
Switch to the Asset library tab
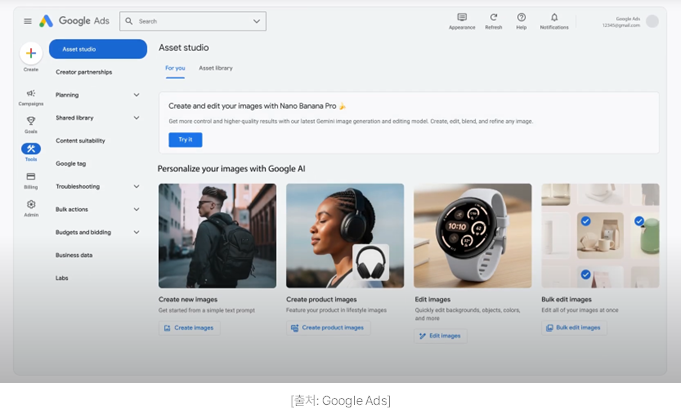[x=216, y=68]
